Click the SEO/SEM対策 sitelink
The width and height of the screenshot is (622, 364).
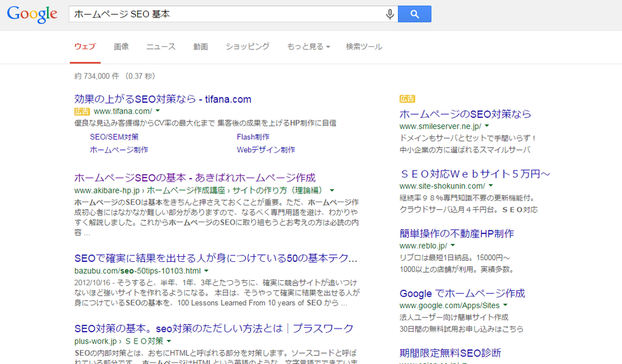coord(114,136)
